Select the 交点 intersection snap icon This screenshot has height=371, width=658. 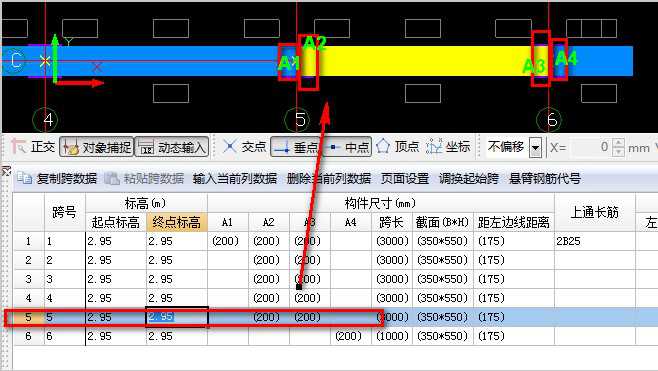coord(230,147)
